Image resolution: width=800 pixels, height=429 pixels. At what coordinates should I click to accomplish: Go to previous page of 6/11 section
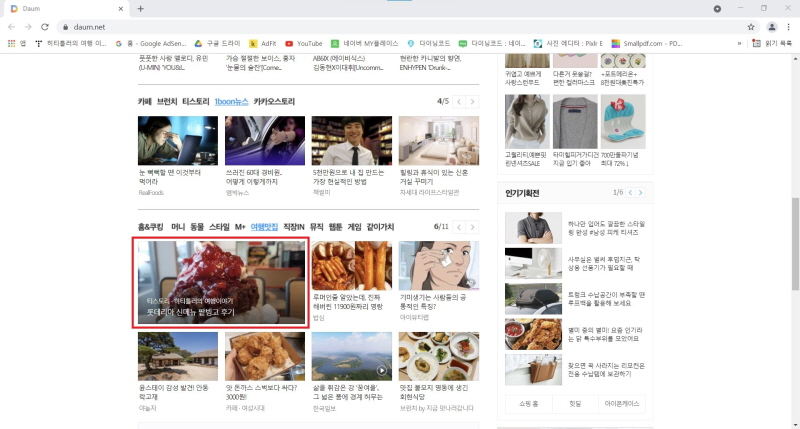(459, 227)
